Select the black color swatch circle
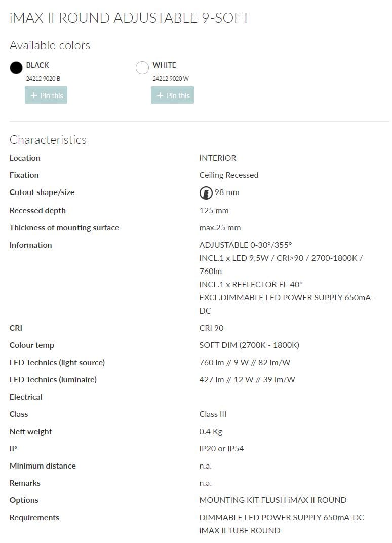The image size is (392, 543). point(16,67)
